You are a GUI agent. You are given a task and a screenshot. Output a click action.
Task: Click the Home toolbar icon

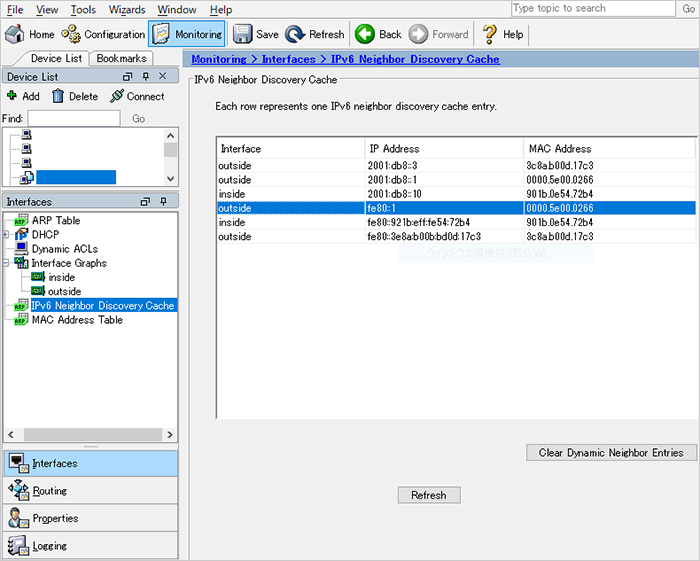(30, 34)
